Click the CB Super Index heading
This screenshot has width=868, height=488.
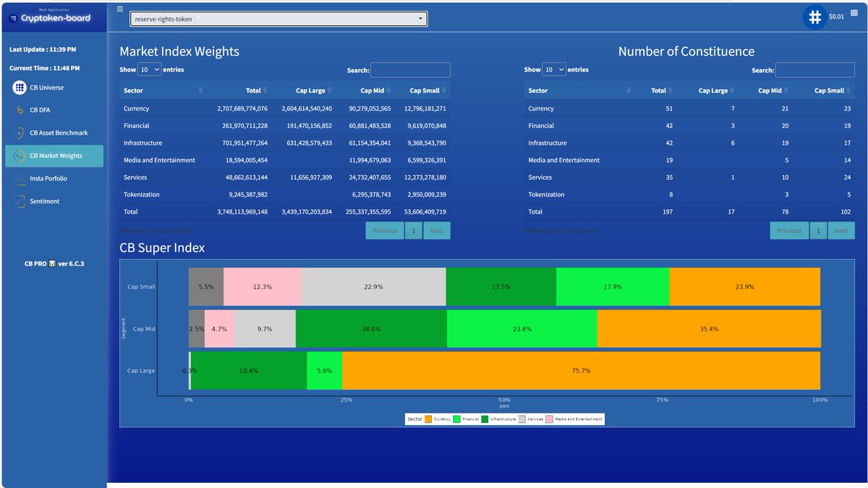coord(162,248)
